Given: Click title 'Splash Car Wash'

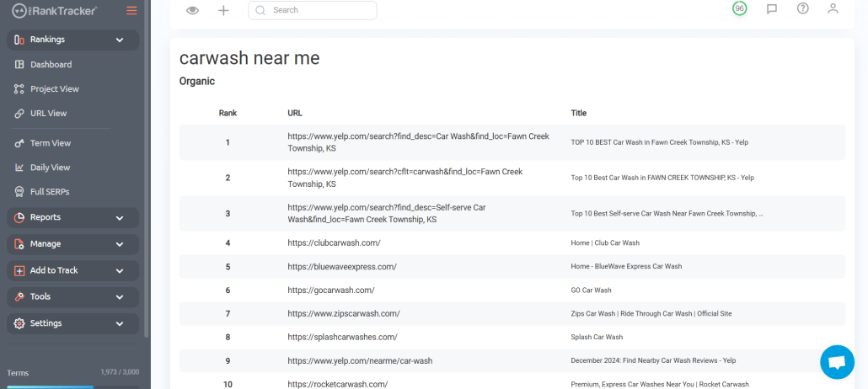Looking at the screenshot, I should [597, 337].
